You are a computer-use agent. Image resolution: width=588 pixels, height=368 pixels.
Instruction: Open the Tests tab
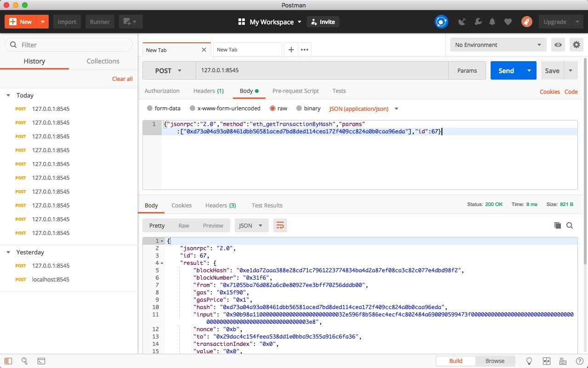point(339,91)
